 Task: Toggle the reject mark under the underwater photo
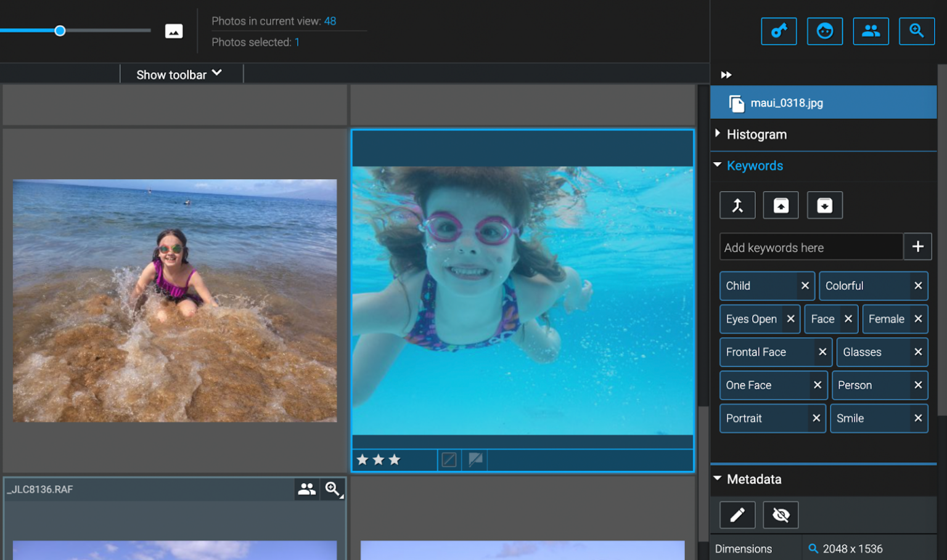[x=449, y=459]
